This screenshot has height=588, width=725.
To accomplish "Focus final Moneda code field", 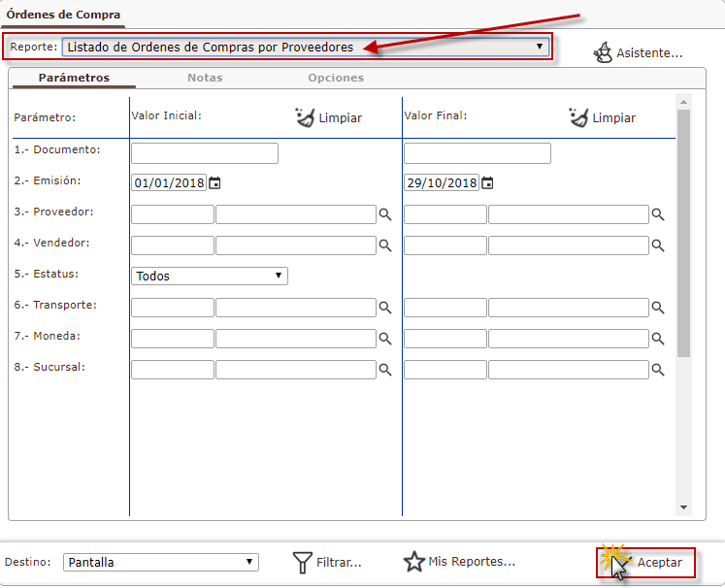I will [x=445, y=339].
